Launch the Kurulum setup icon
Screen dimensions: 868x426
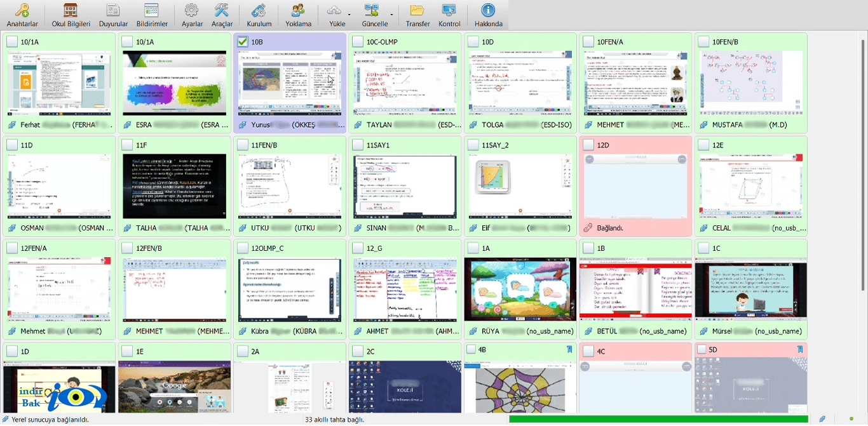click(x=259, y=15)
